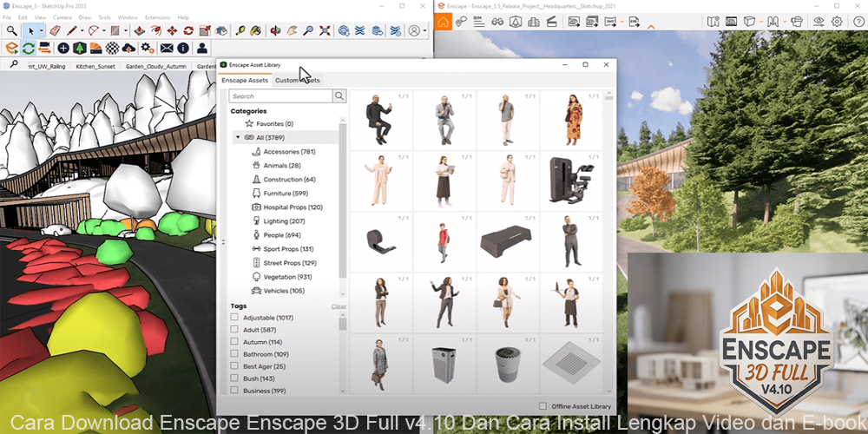Click Zoom Extents in SketchUp toolbar
Screen dimensions: 868x434
325,31
